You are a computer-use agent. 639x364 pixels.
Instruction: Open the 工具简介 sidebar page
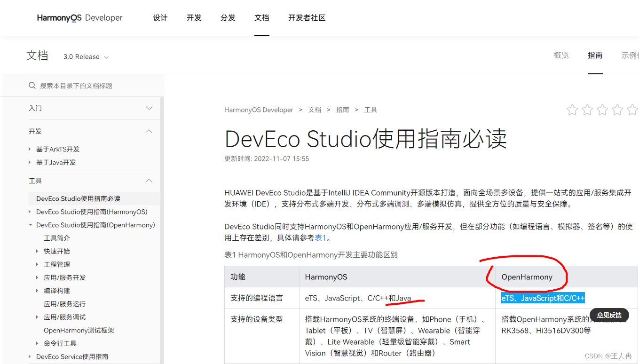[x=57, y=238]
